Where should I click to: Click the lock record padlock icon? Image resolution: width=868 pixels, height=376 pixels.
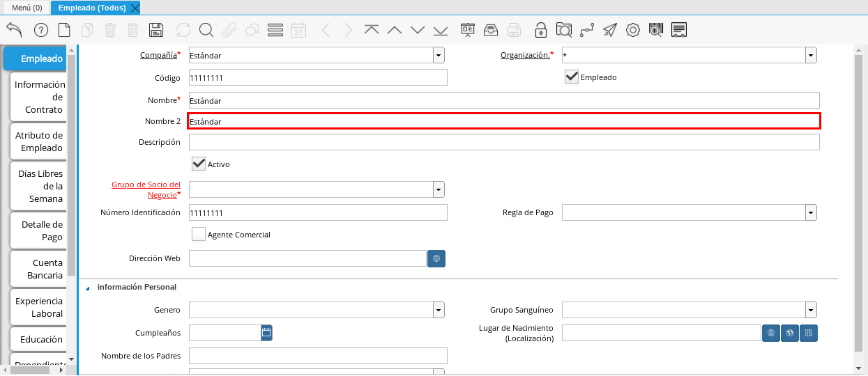540,30
